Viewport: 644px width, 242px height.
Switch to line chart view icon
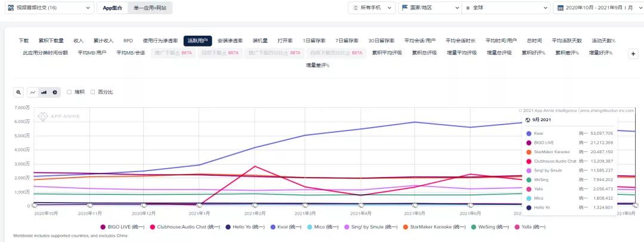point(33,92)
